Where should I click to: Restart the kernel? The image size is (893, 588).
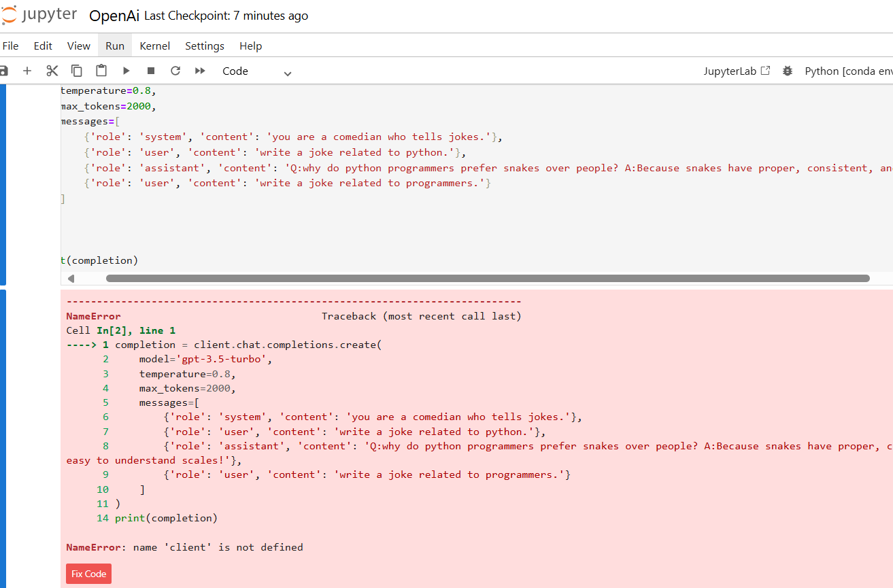[x=175, y=71]
